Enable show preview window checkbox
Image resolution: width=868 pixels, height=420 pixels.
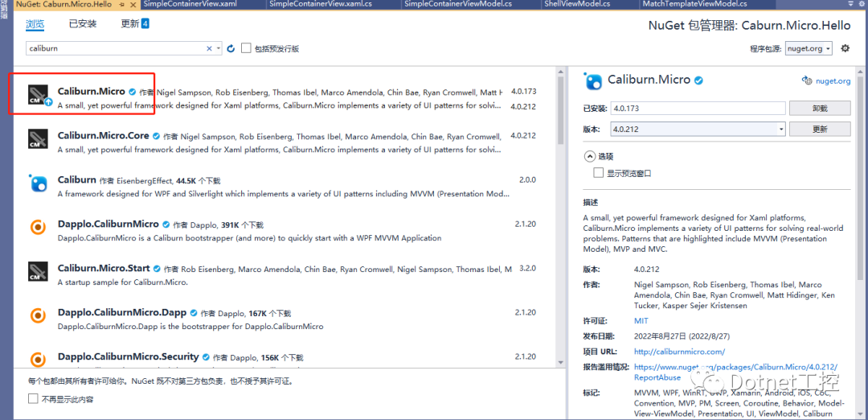click(598, 172)
